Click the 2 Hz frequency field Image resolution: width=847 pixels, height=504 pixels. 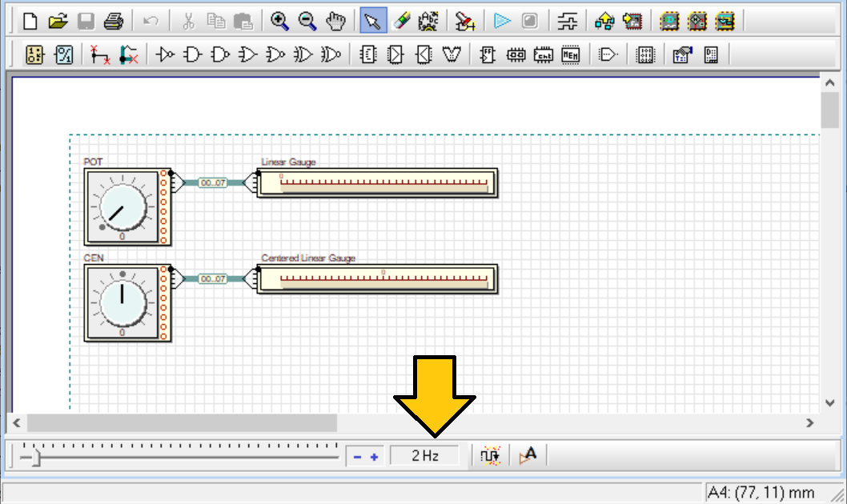[x=424, y=456]
